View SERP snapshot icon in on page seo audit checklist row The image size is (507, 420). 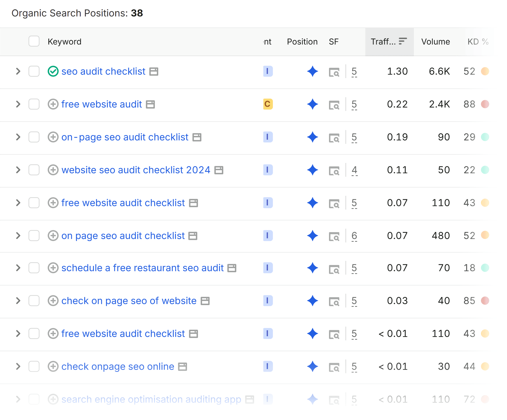pos(334,236)
